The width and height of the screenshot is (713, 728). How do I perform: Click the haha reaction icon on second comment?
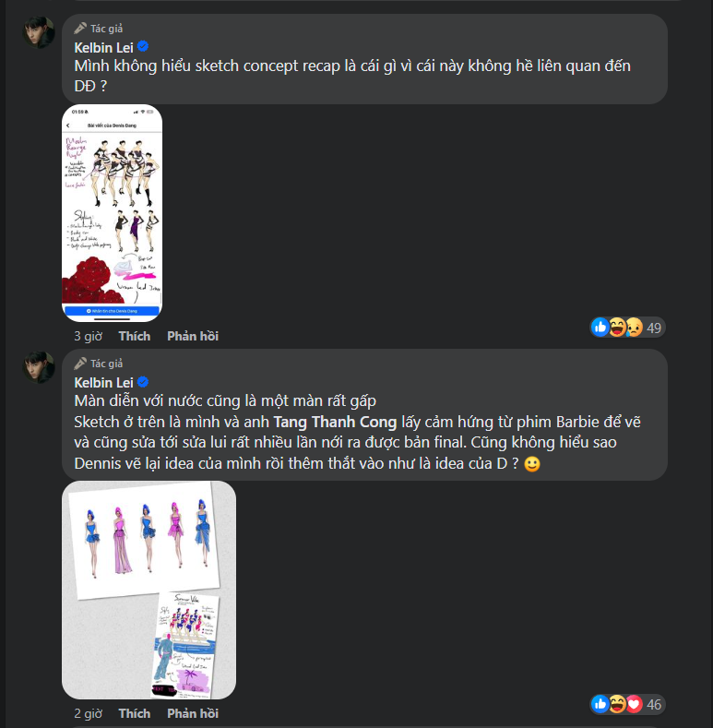click(617, 704)
